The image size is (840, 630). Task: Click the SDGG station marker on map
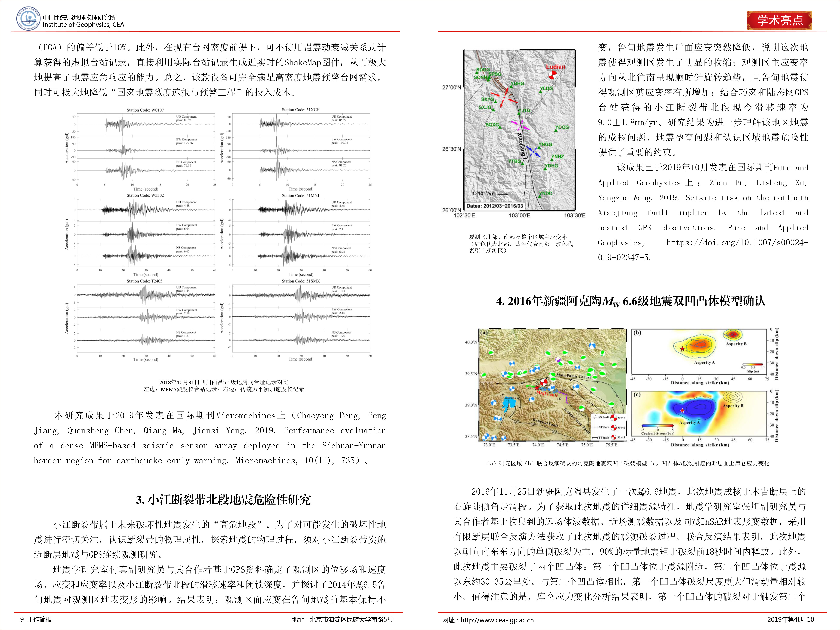tap(477, 73)
